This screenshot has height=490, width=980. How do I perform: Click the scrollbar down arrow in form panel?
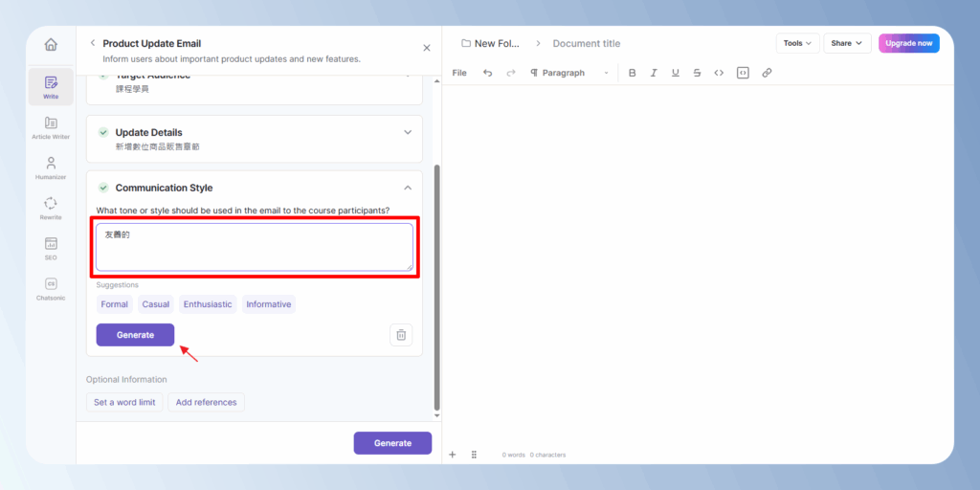[x=436, y=415]
